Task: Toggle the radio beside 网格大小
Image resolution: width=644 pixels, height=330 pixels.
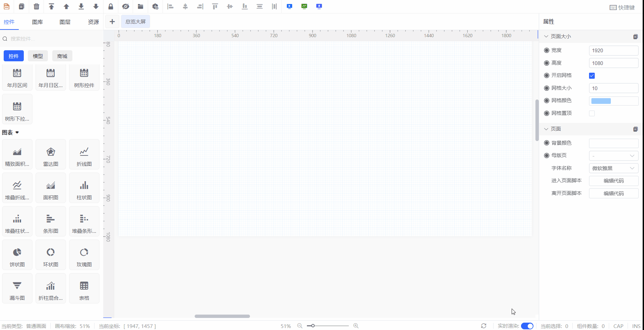Action: 546,88
